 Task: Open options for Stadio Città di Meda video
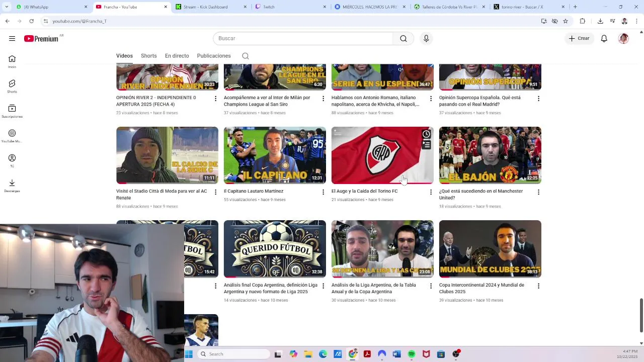point(215,192)
